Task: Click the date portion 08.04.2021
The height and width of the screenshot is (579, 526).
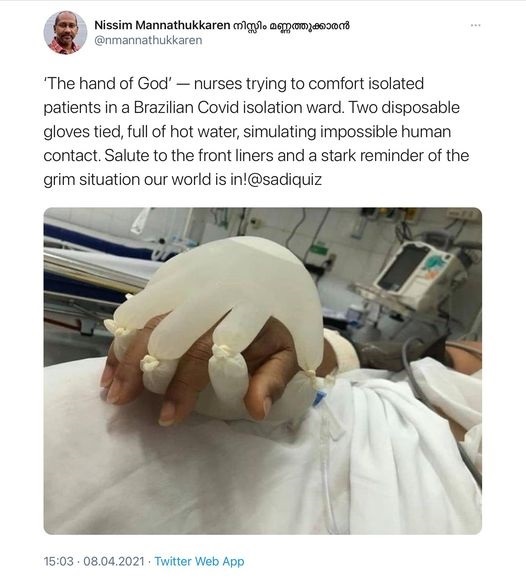Action: point(114,561)
